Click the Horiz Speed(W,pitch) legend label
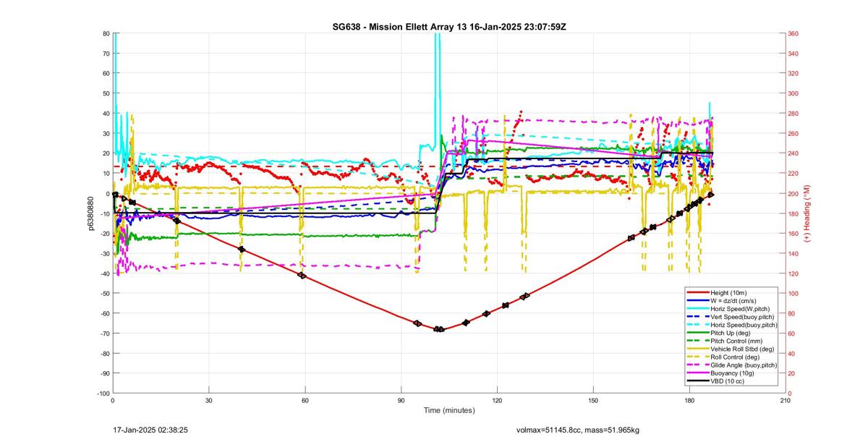The height and width of the screenshot is (442, 868). 741,310
